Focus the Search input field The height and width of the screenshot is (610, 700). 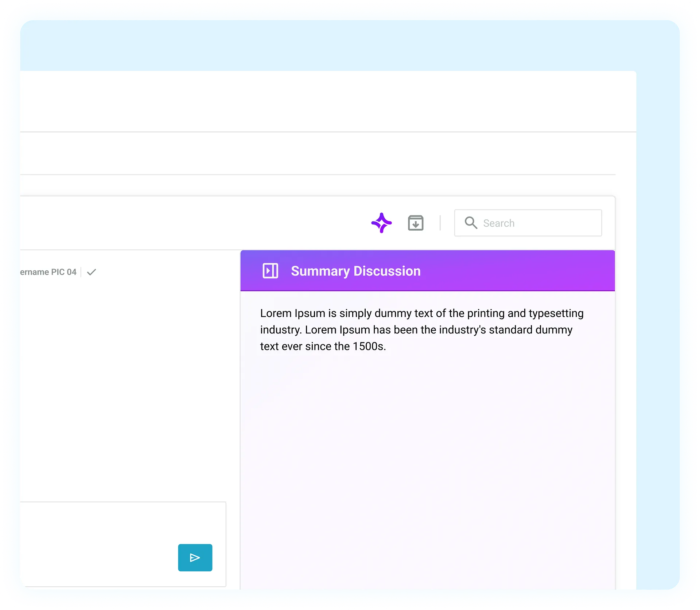pyautogui.click(x=528, y=223)
